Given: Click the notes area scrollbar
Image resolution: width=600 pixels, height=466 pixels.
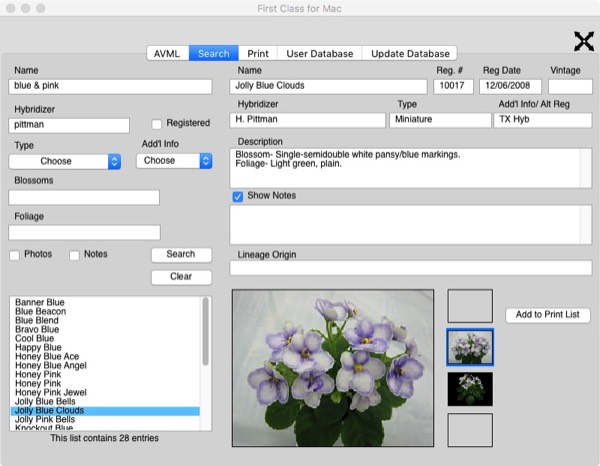Looking at the screenshot, I should [x=586, y=225].
